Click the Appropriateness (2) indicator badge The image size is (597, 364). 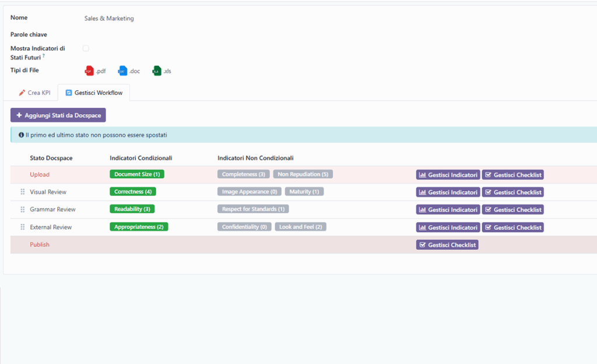[x=139, y=227]
